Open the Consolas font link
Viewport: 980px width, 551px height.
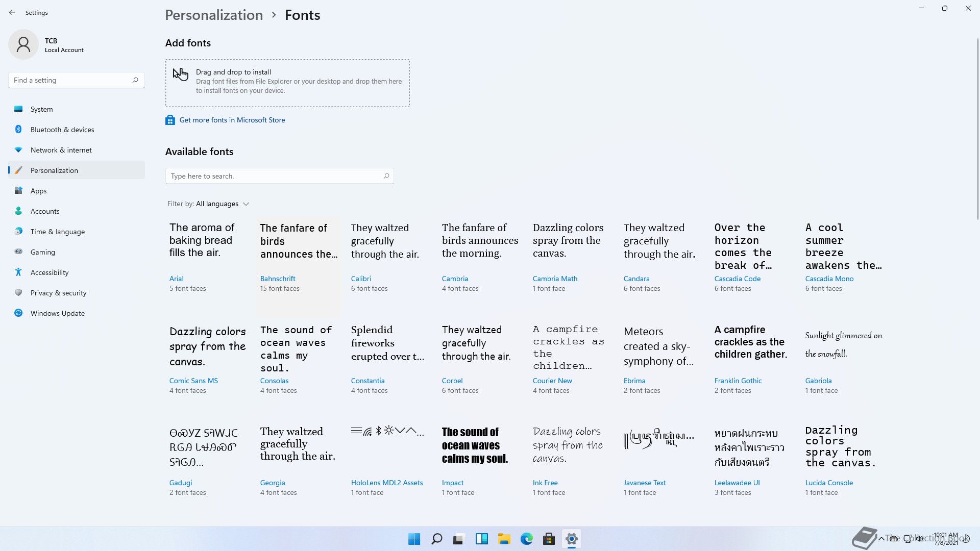point(274,381)
